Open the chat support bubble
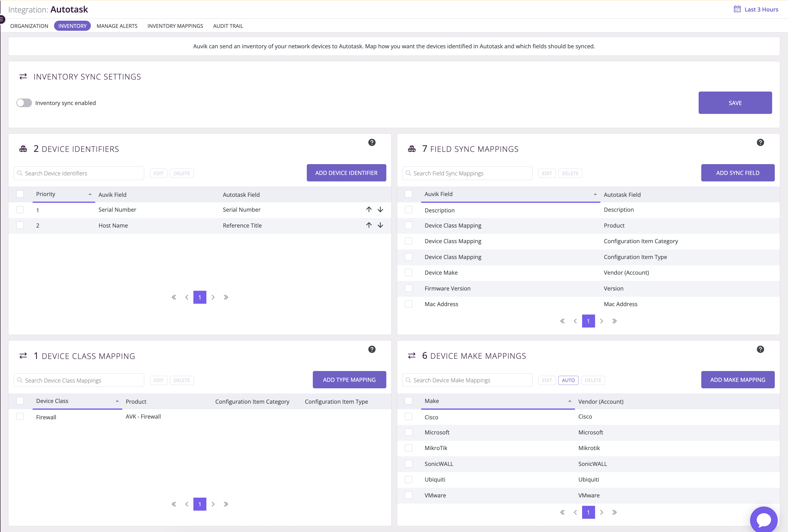 coord(763,520)
